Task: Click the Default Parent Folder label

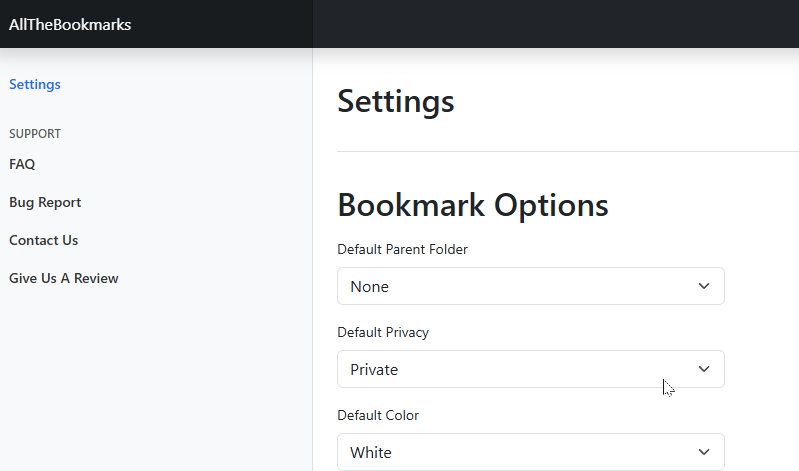Action: coord(402,249)
